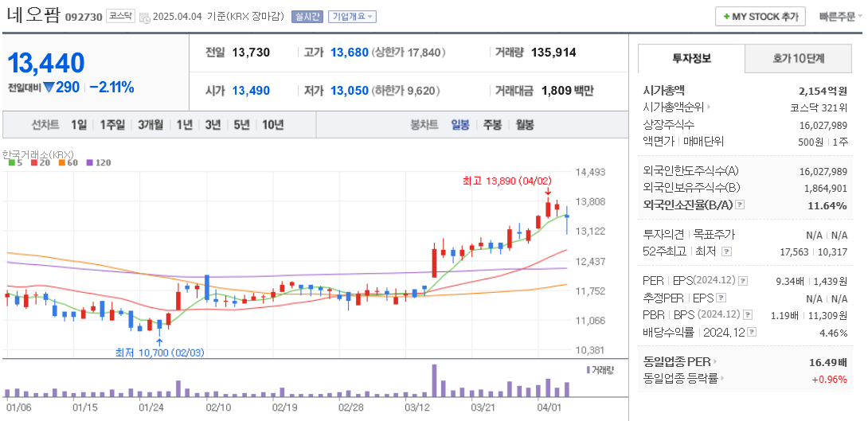Screen dimensions: 868x421
Task: Click the 한국거래소(KRX) chart label
Action: (38, 154)
